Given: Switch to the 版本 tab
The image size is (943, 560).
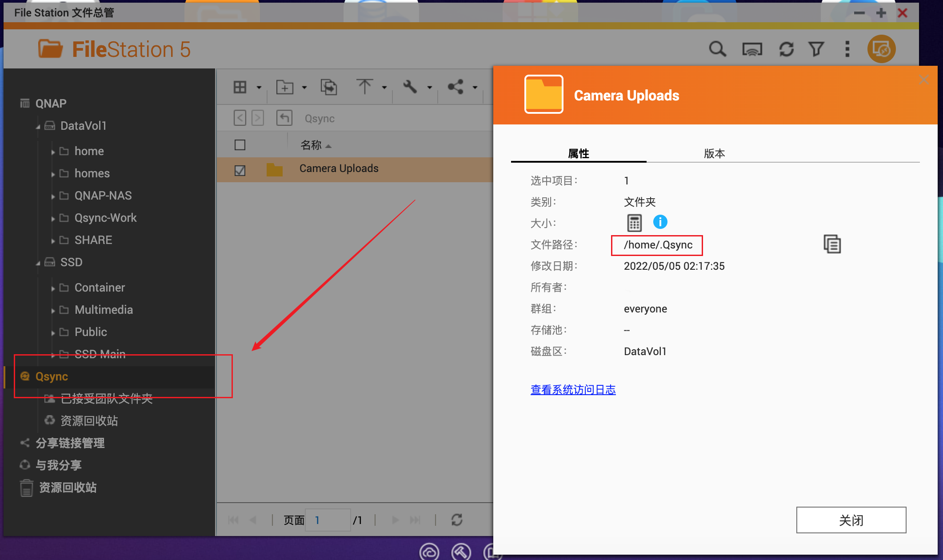Looking at the screenshot, I should 714,153.
